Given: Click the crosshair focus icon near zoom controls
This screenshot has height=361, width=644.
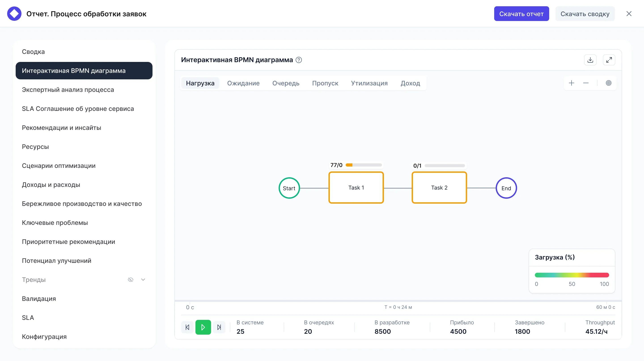Looking at the screenshot, I should [x=609, y=83].
